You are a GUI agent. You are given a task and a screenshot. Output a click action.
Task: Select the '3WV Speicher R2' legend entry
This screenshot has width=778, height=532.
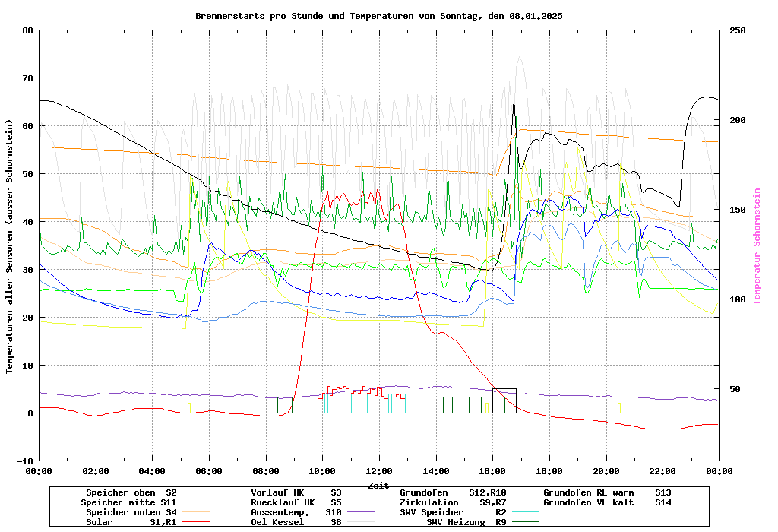coord(453,512)
